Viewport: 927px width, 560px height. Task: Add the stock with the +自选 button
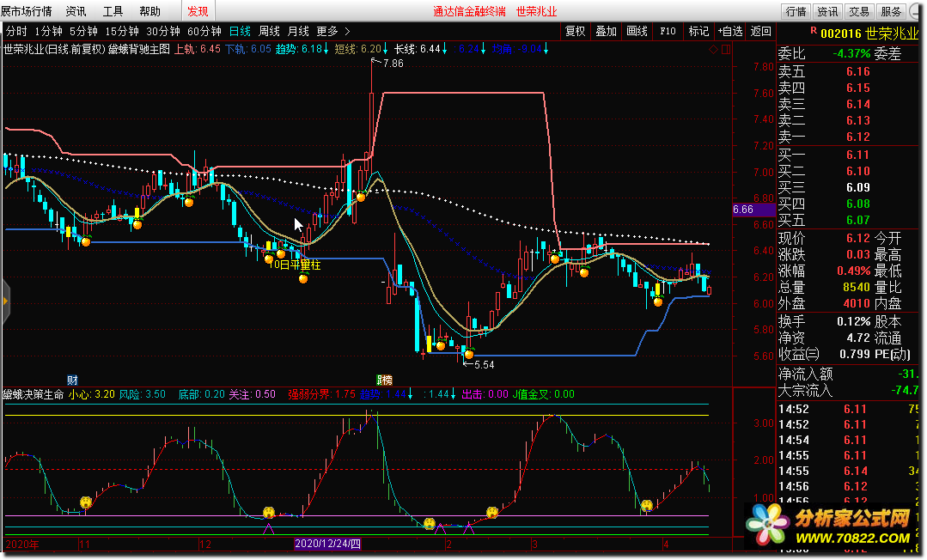point(729,31)
